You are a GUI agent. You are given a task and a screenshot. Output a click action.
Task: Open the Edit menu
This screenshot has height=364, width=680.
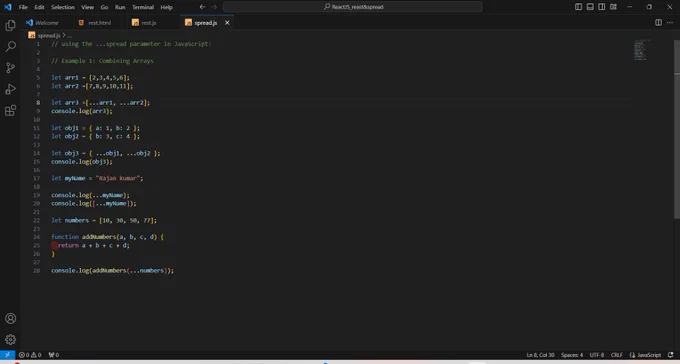[x=39, y=7]
